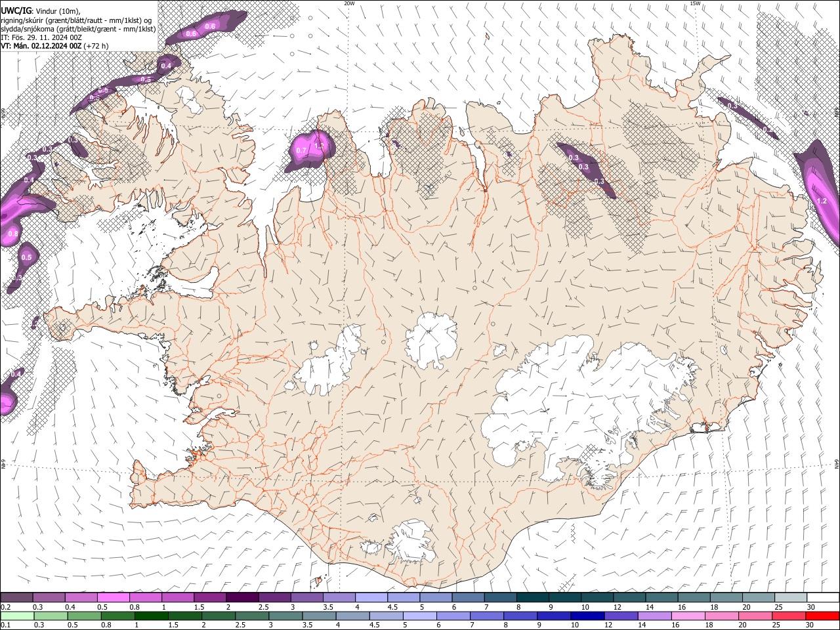
Task: Click the Mýrdalsjökull glacier near the south coast
Action: tap(412, 541)
